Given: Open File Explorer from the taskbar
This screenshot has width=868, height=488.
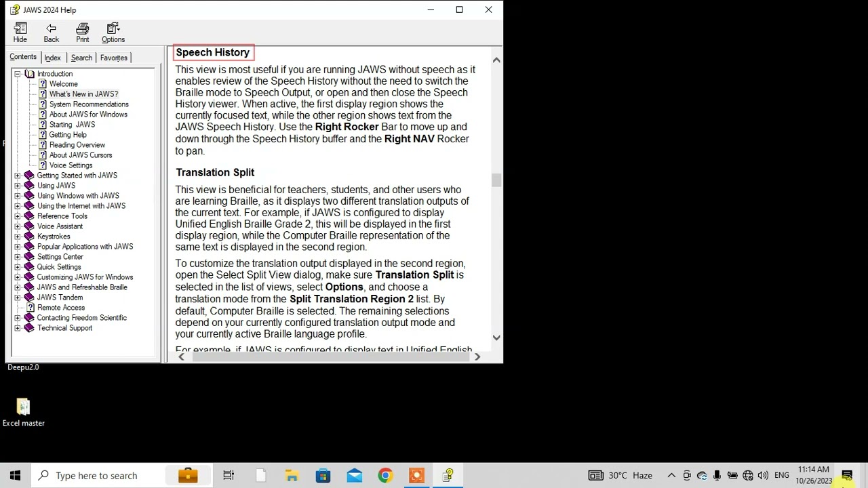Looking at the screenshot, I should (292, 476).
